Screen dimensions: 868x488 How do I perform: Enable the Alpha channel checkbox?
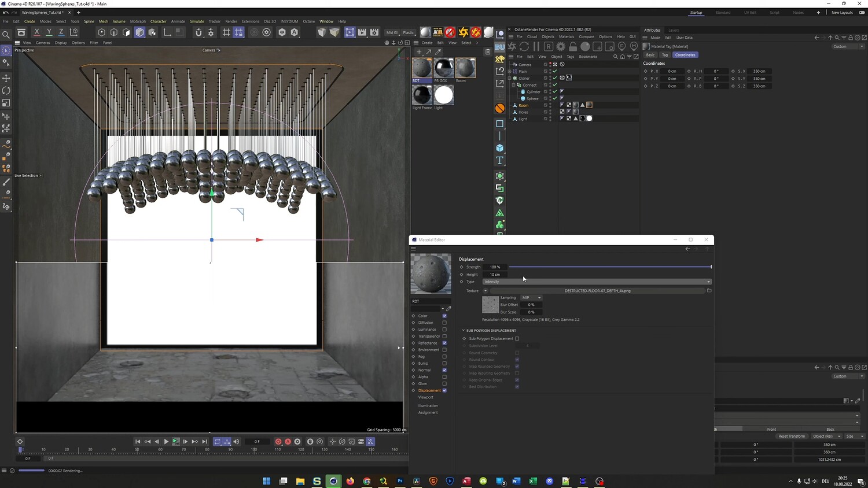click(444, 377)
